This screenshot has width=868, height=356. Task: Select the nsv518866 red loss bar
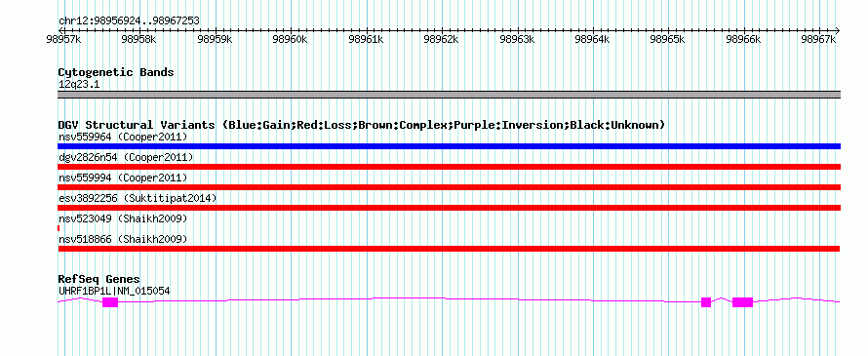click(449, 249)
